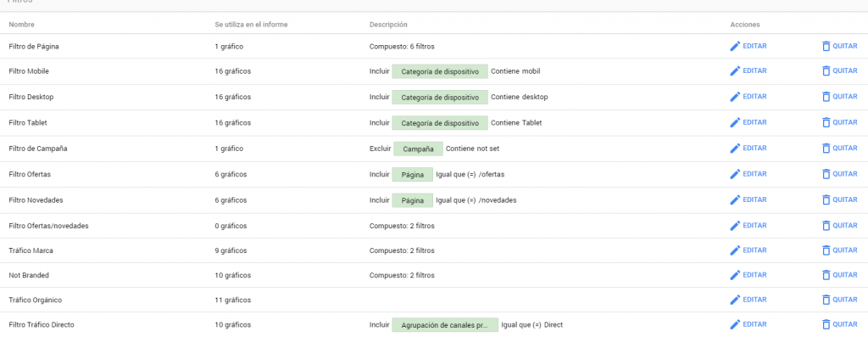Click trash icon for Filtro Tablet
Image resolution: width=868 pixels, height=337 pixels.
click(x=826, y=122)
